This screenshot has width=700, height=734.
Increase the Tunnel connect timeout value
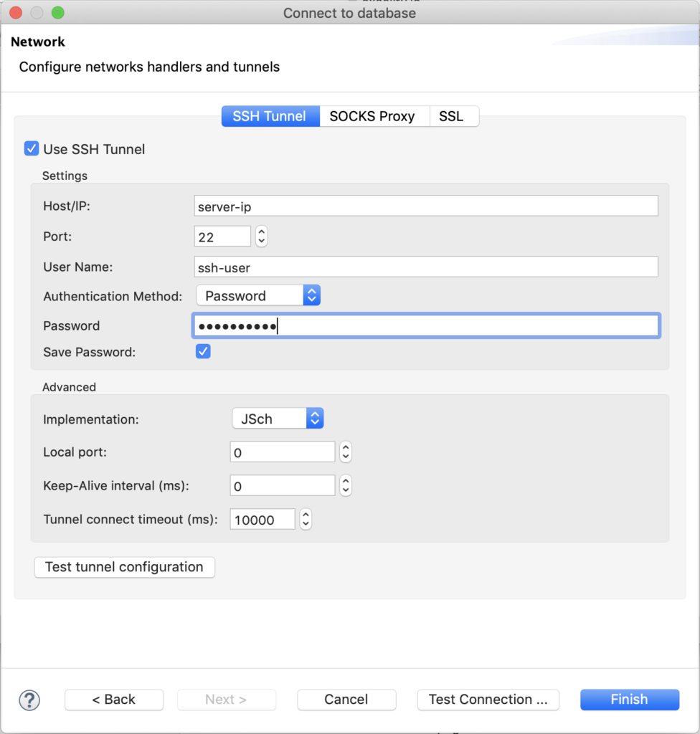coord(306,515)
